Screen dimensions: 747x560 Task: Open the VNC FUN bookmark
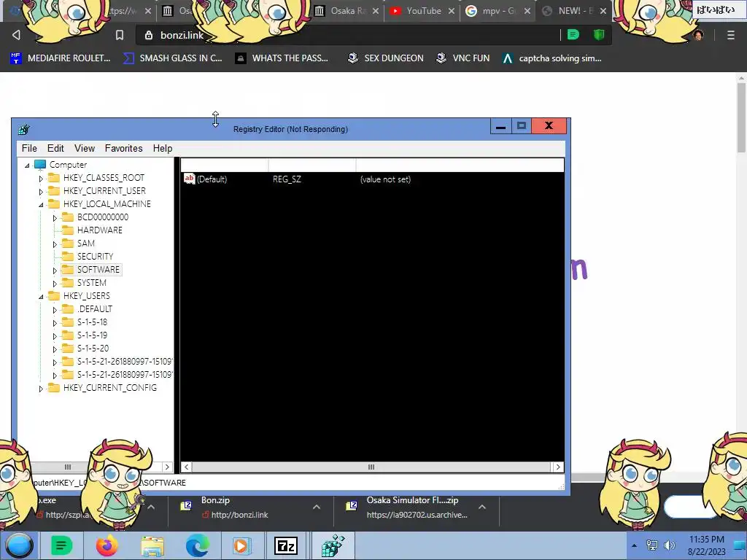pyautogui.click(x=462, y=58)
